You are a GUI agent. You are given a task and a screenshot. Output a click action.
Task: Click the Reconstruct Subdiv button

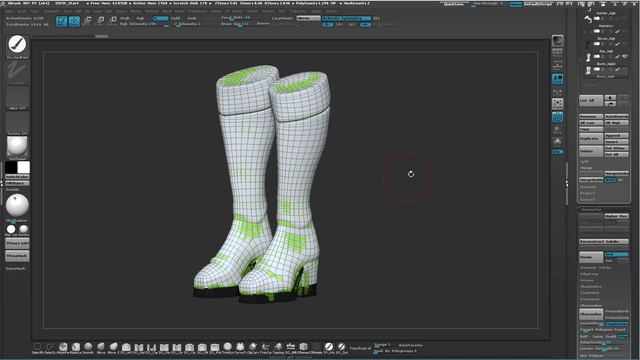(604, 242)
